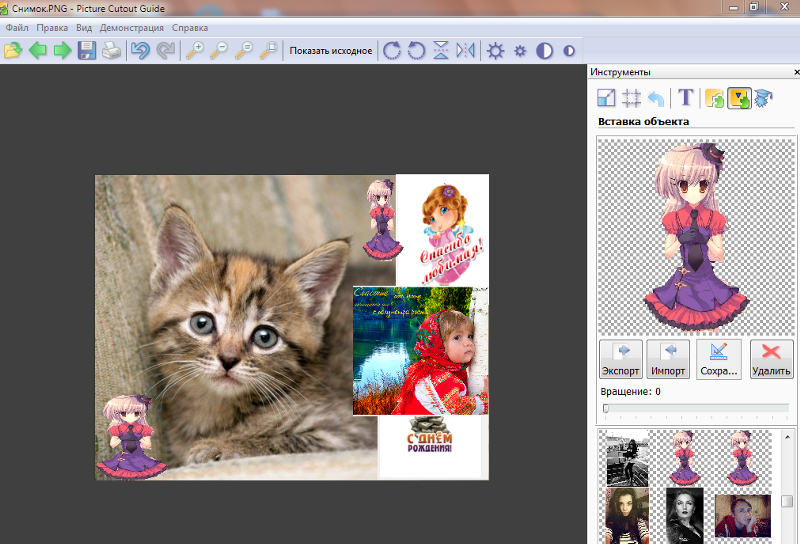Rotate image counterclockwise

(x=416, y=51)
